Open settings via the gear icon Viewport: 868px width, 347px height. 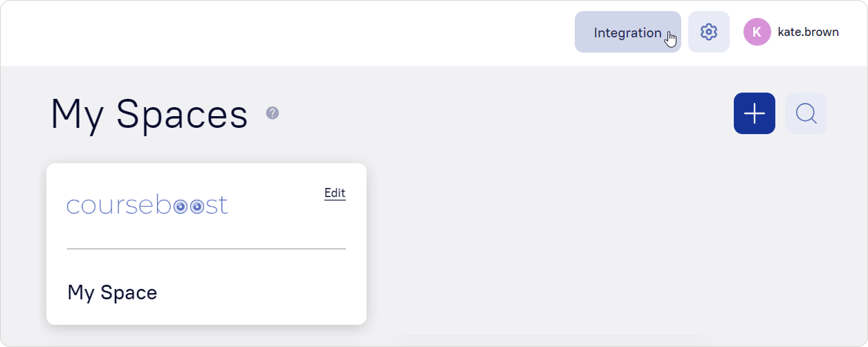click(x=708, y=32)
